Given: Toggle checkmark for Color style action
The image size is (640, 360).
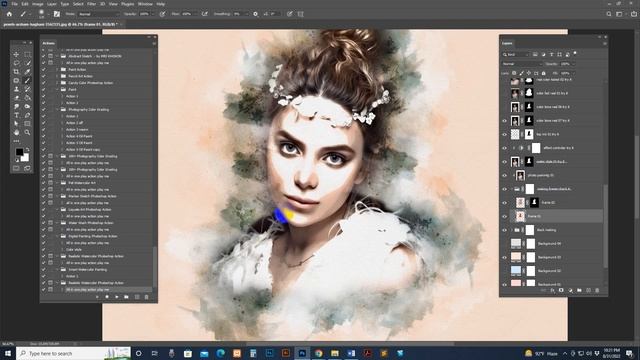Looking at the screenshot, I should point(44,249).
